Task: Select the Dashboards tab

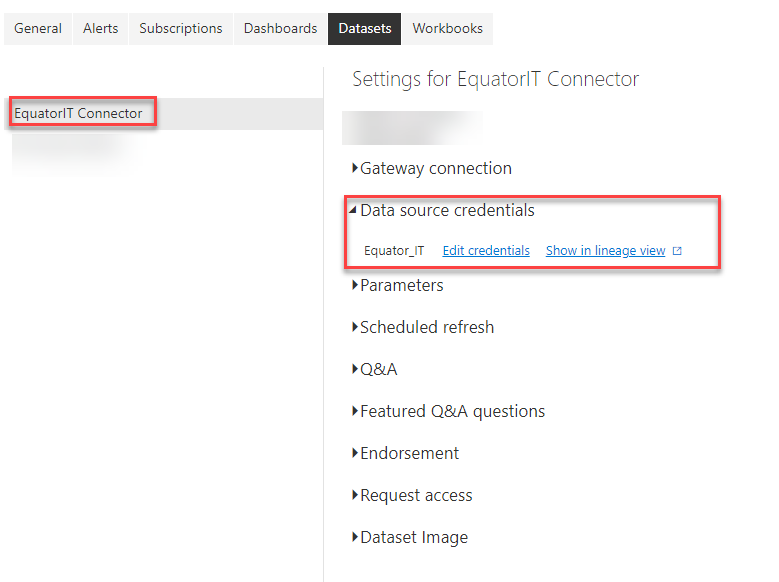Action: 280,29
